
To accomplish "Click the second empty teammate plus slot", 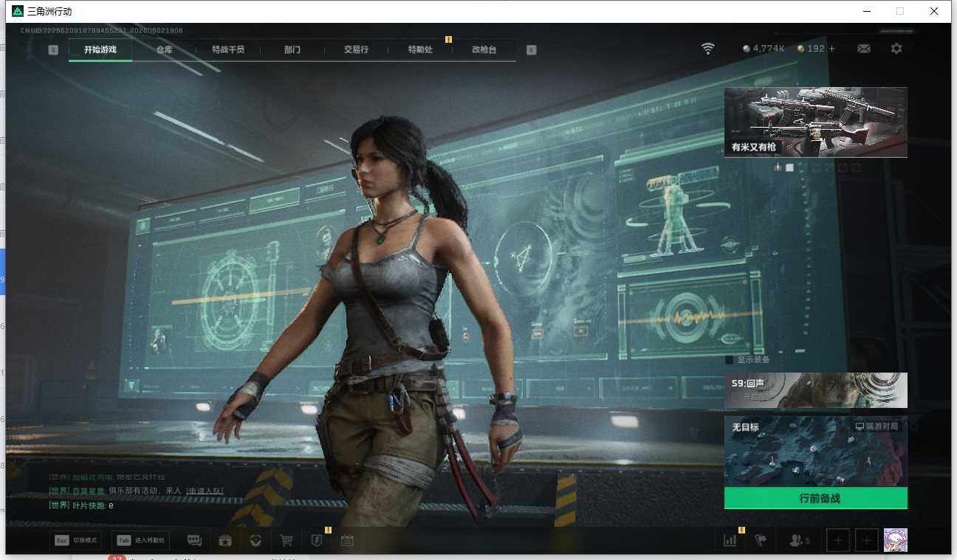I will click(867, 540).
